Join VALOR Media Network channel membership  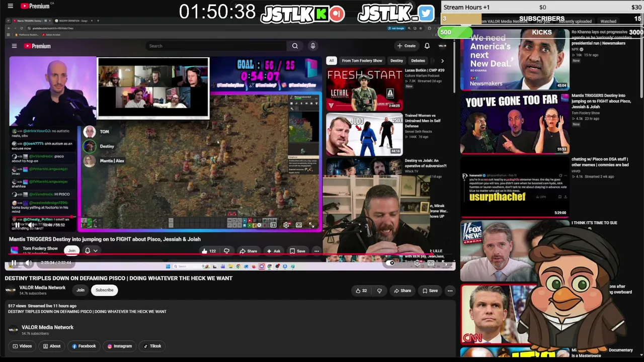tap(80, 290)
